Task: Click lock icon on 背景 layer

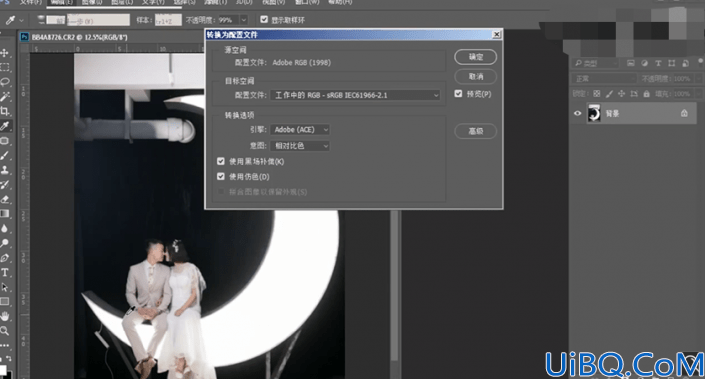Action: pyautogui.click(x=684, y=113)
